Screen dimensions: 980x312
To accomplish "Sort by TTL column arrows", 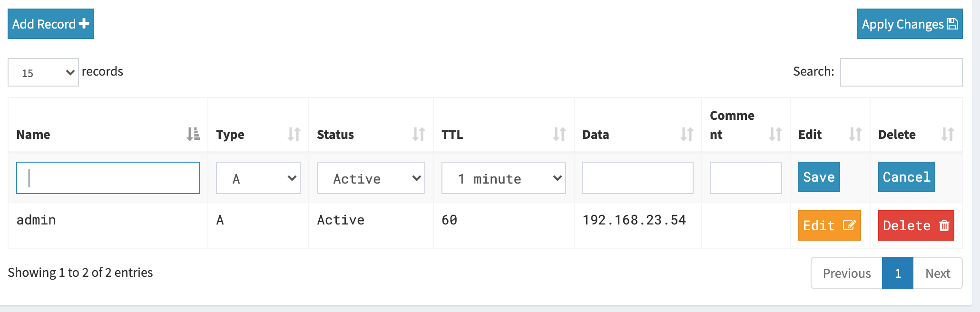I will (559, 134).
